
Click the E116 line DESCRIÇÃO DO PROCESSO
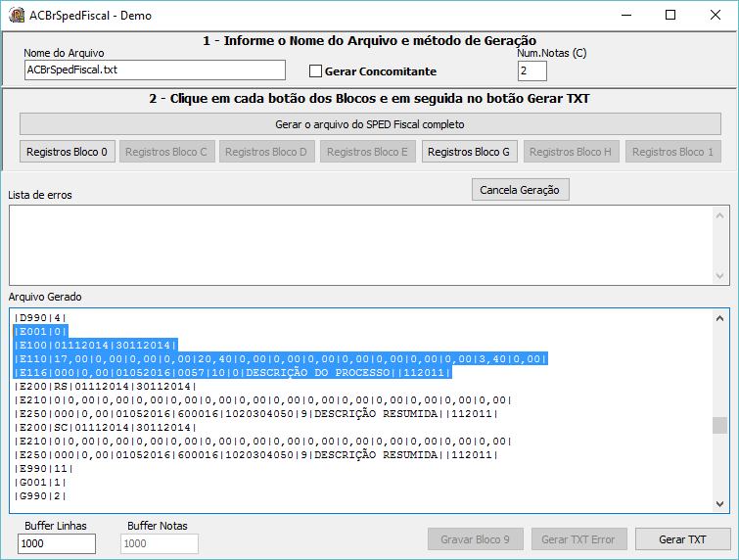click(232, 373)
